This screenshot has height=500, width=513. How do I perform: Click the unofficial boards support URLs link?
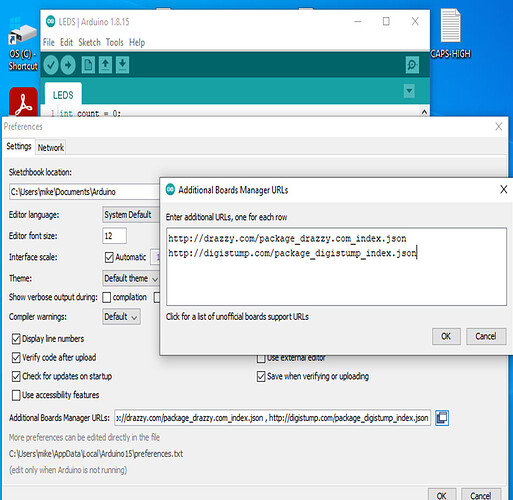(x=237, y=317)
